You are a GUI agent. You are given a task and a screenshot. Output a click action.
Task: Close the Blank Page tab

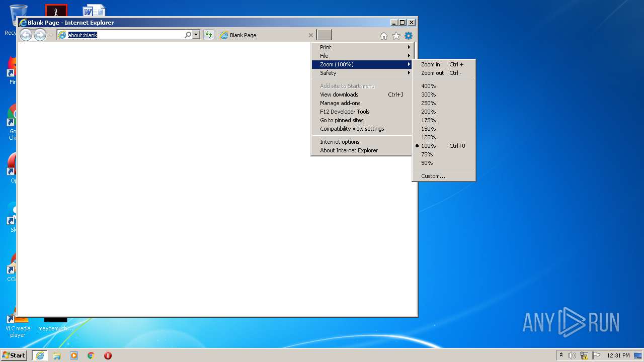click(310, 35)
